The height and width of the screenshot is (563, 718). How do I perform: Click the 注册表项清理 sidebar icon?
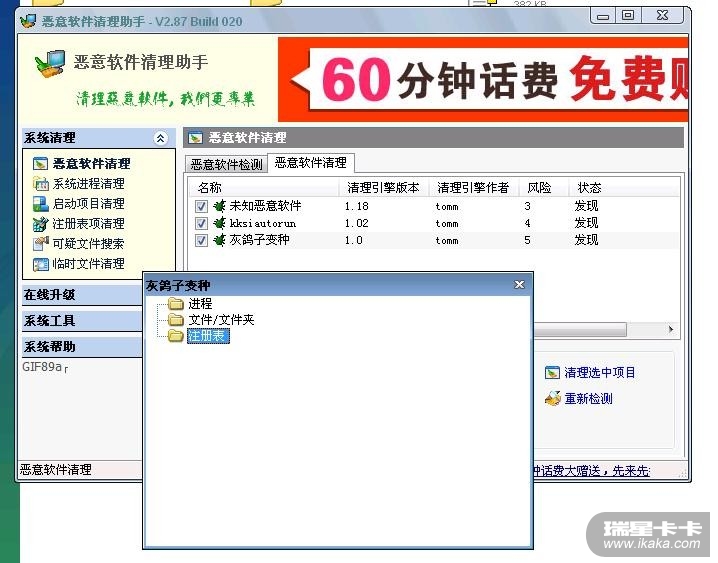[x=41, y=224]
